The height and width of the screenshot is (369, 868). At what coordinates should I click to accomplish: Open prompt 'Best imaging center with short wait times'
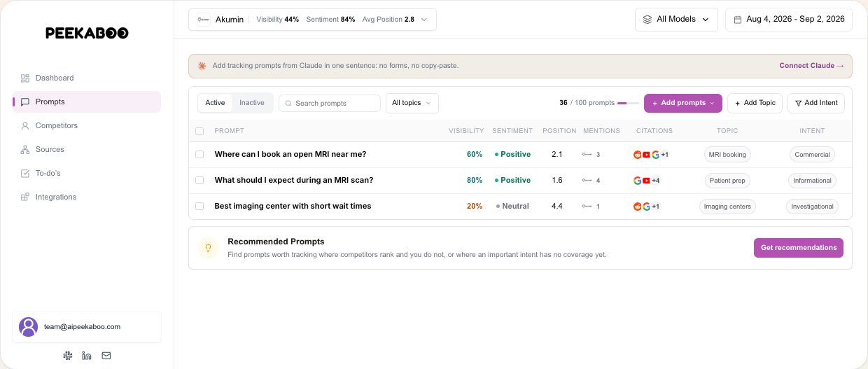click(x=293, y=206)
